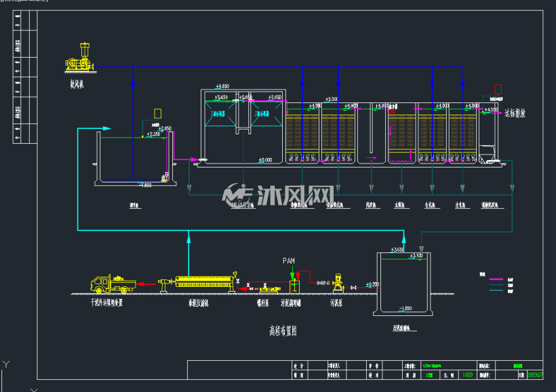Screen dimensions: 556x392
Task: Click the 板框压滤机 label
Action: (x=198, y=303)
